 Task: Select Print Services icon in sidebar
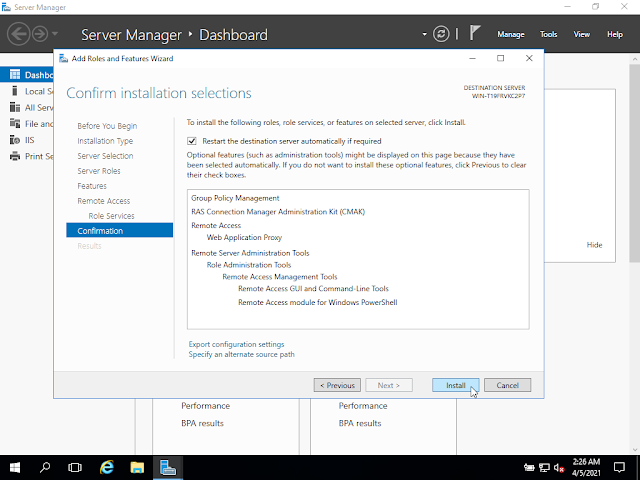tap(15, 156)
